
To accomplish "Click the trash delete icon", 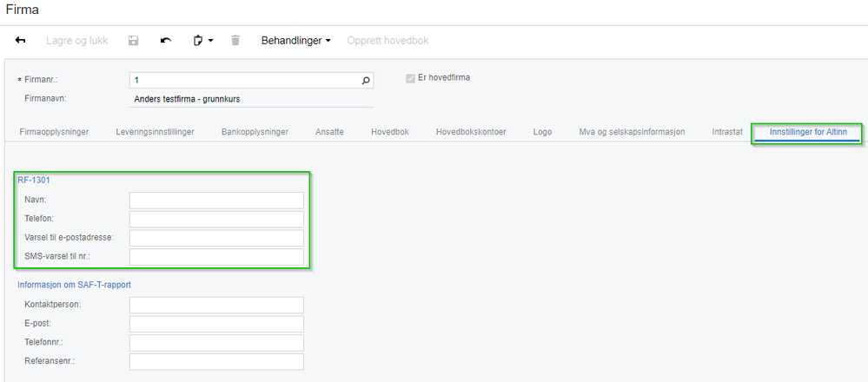I will 235,40.
